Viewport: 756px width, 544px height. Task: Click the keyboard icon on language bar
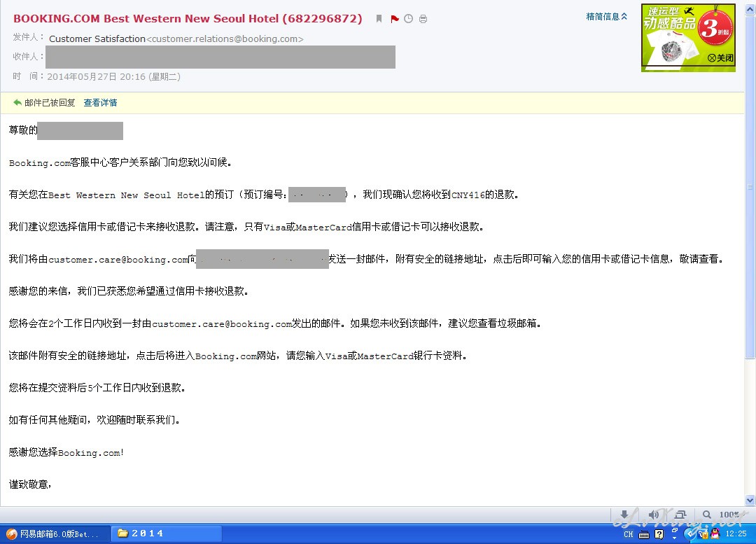(x=643, y=535)
